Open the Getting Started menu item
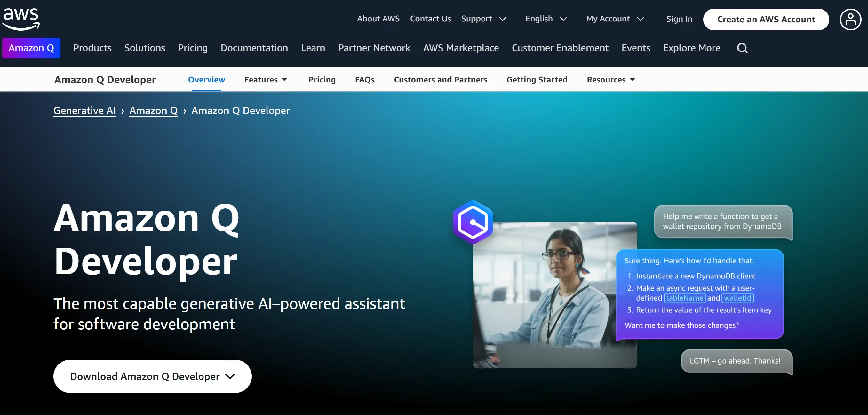868x415 pixels. (537, 79)
